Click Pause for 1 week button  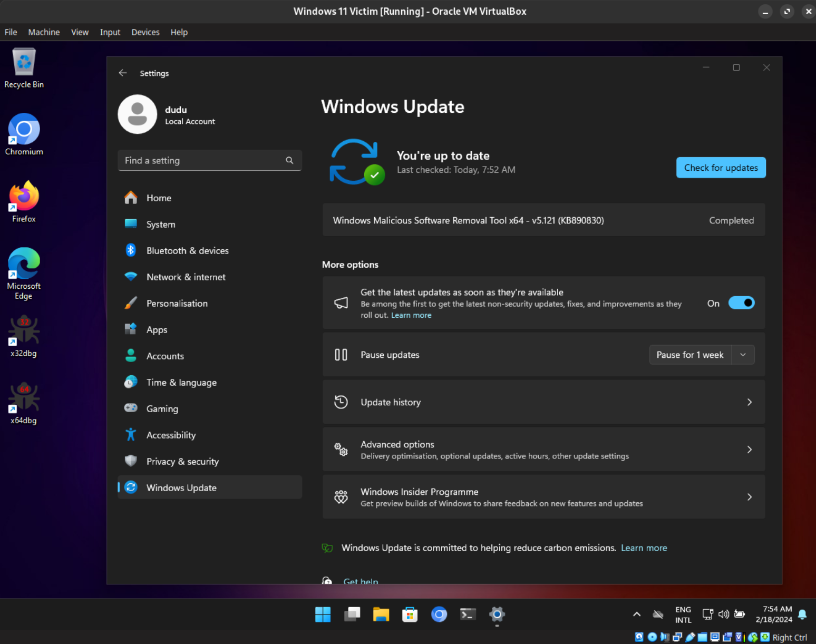690,355
